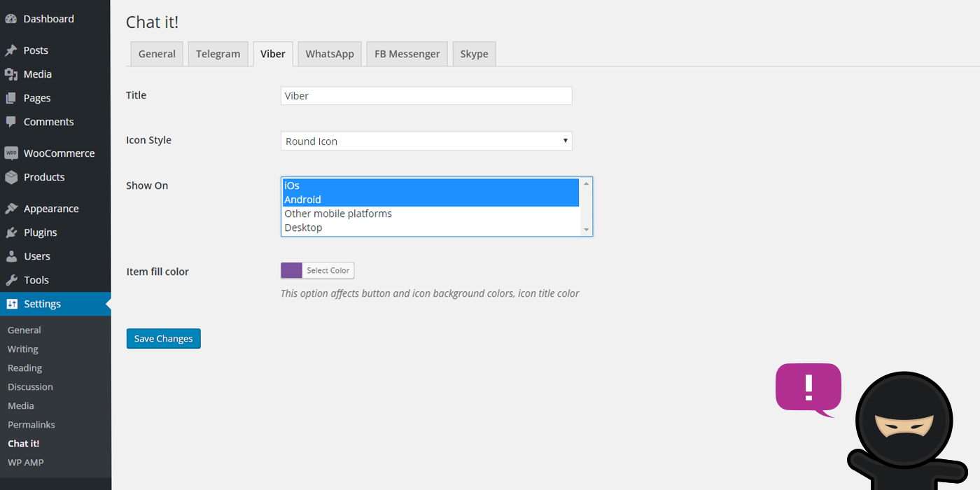Open the Discussion settings link
Image resolution: width=980 pixels, height=490 pixels.
tap(30, 387)
